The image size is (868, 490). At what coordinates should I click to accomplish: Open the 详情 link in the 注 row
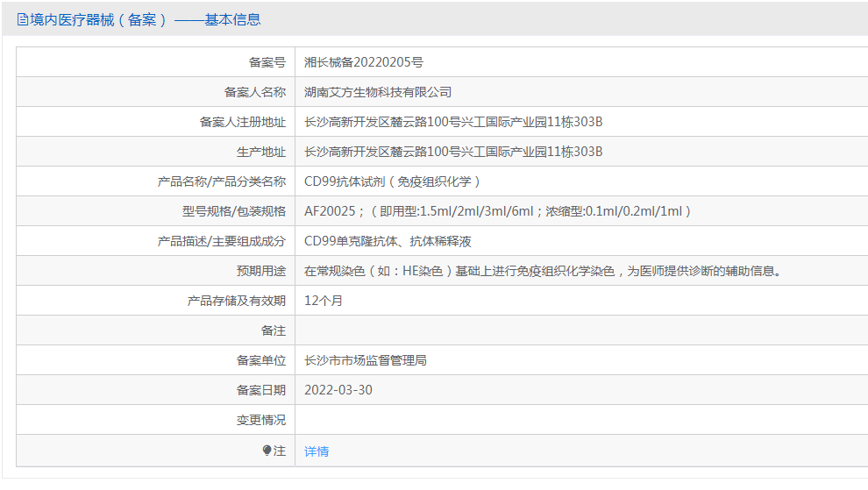[x=317, y=451]
